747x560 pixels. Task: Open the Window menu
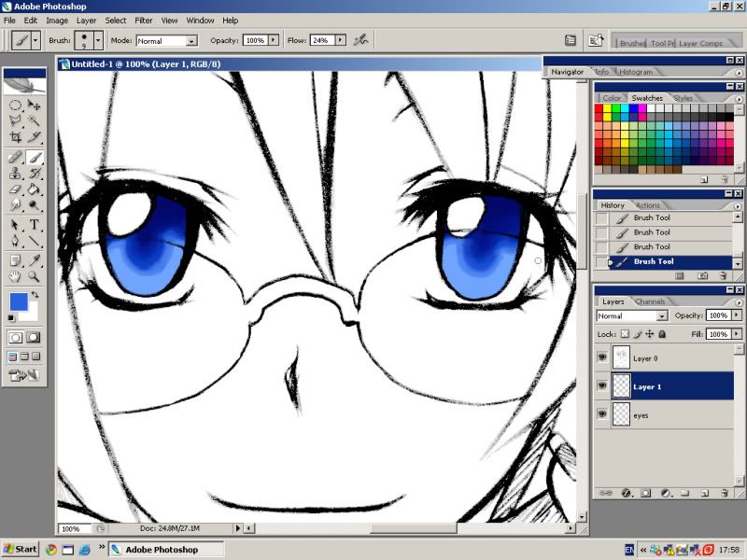click(x=200, y=21)
